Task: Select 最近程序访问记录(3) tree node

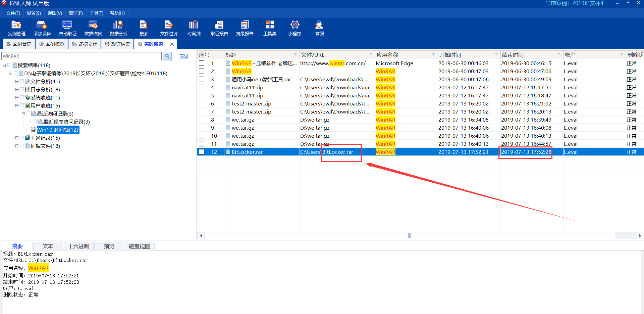Action: [x=66, y=122]
